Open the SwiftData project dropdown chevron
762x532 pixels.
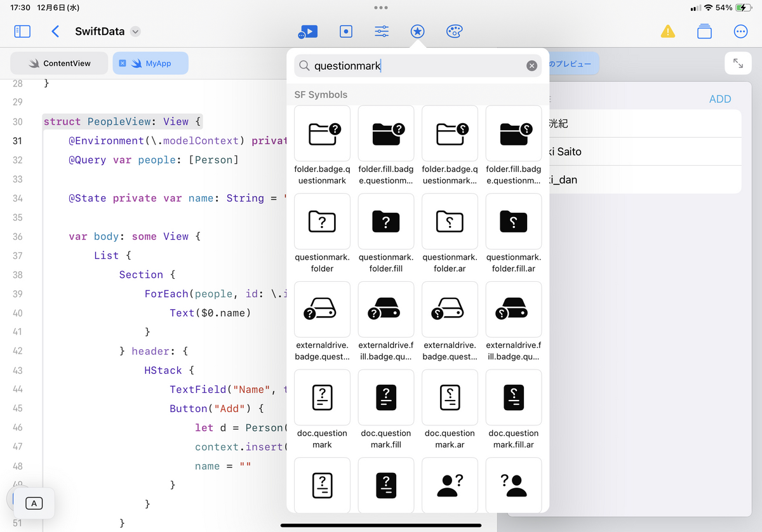tap(135, 31)
